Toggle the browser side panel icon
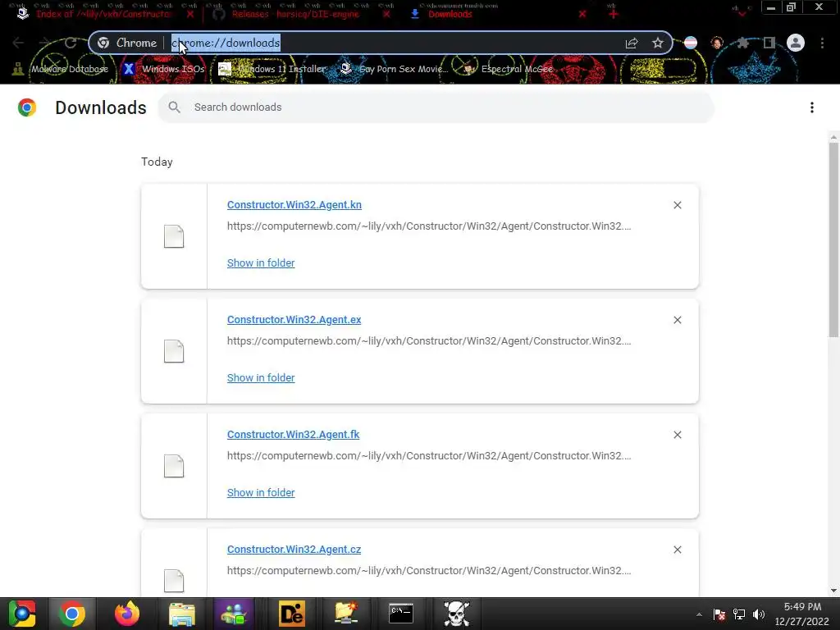This screenshot has height=630, width=840. tap(769, 43)
